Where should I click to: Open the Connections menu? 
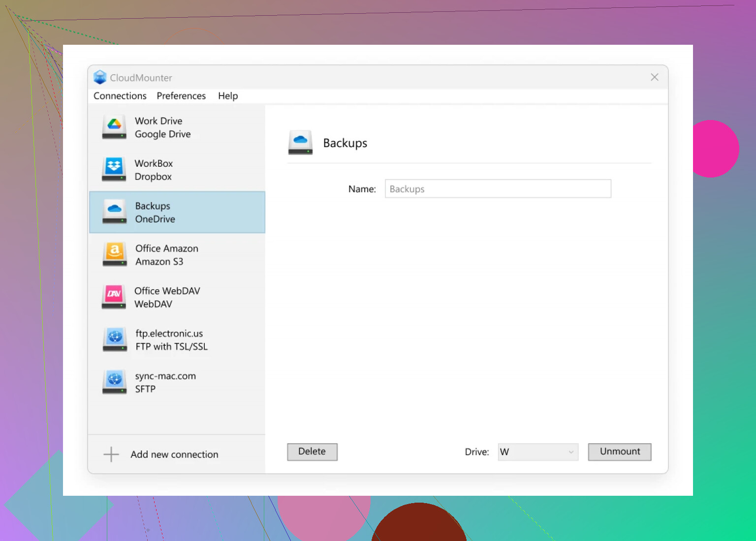coord(120,96)
